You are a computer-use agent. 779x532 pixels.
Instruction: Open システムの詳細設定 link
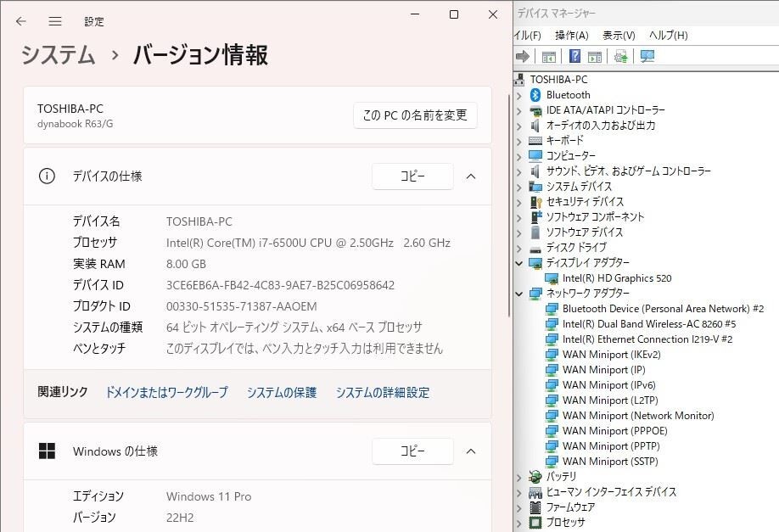click(x=383, y=392)
